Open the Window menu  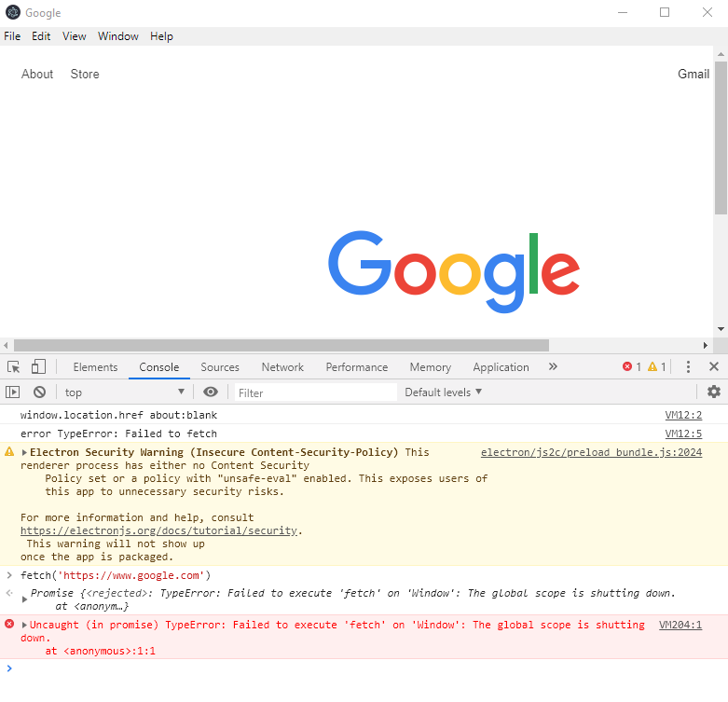(118, 36)
